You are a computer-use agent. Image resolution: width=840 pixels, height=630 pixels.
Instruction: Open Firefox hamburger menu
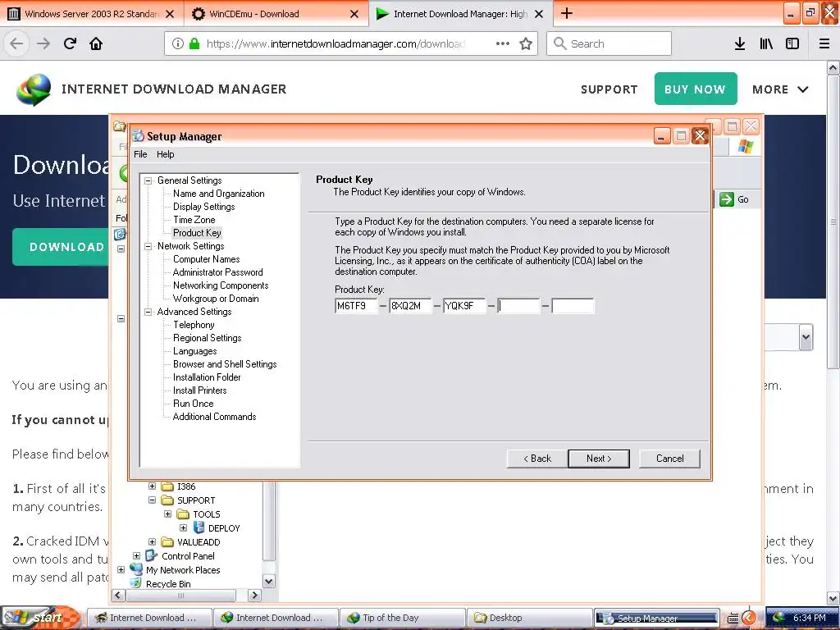click(824, 43)
